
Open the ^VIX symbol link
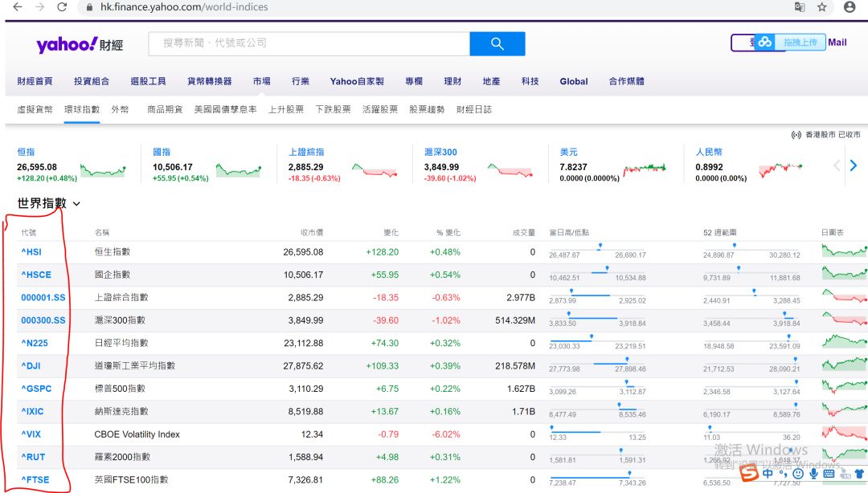31,434
